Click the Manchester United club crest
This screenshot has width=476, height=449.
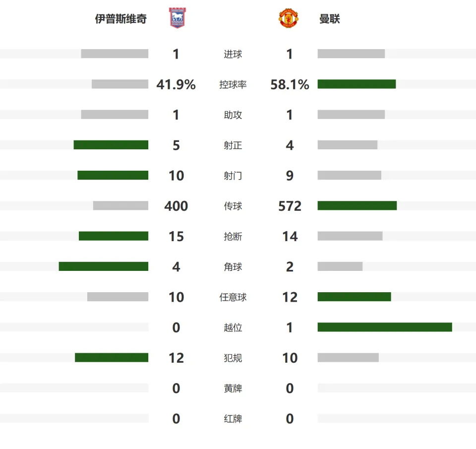pos(289,18)
